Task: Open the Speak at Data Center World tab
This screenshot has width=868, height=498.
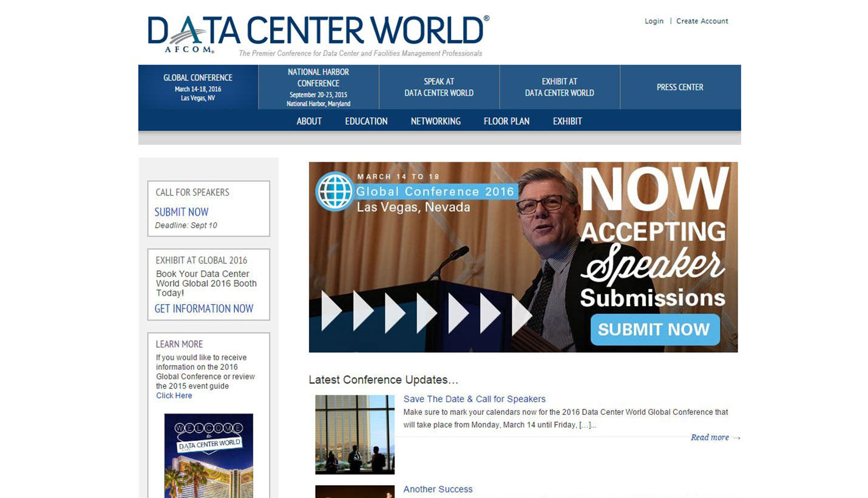Action: (439, 87)
